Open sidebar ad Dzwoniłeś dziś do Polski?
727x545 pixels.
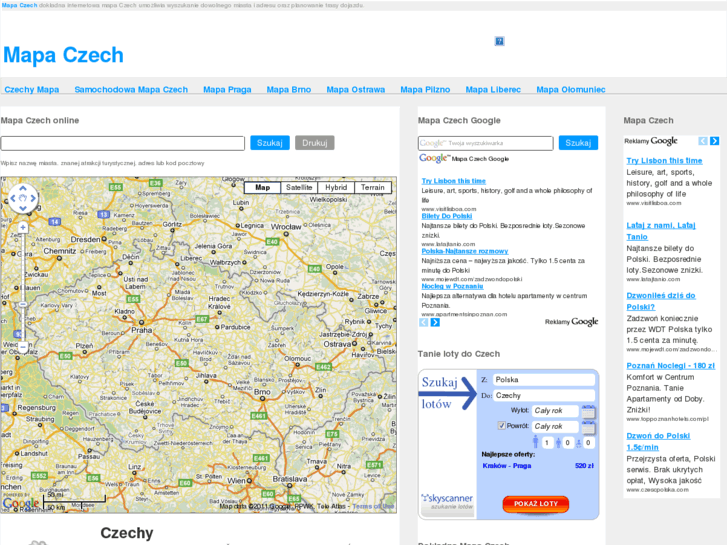point(661,301)
